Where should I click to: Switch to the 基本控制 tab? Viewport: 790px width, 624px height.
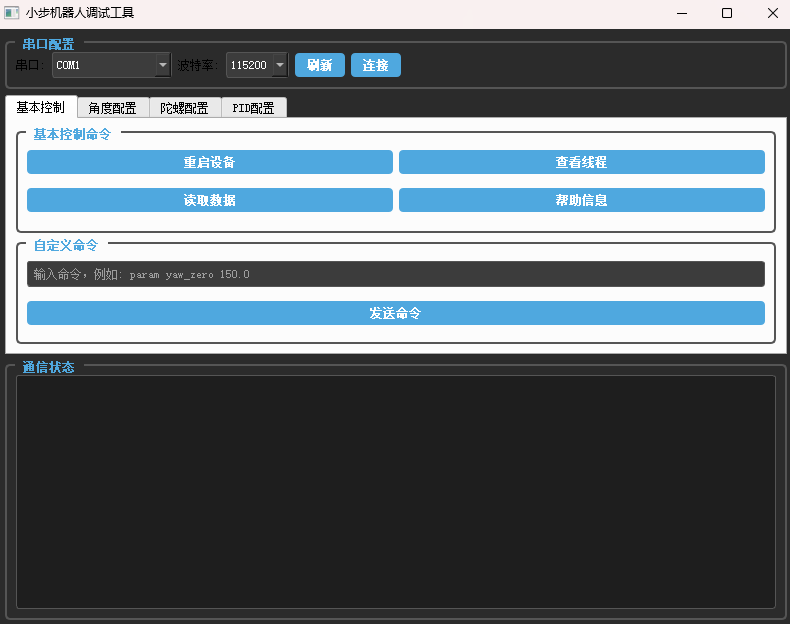pos(41,107)
